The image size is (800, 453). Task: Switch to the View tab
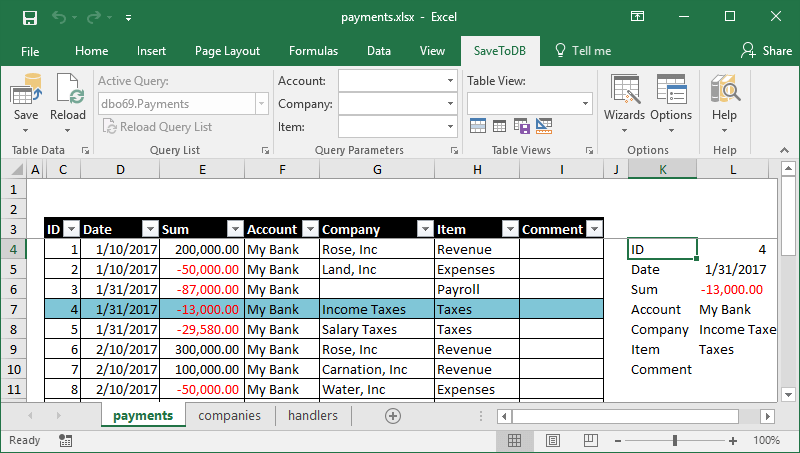click(x=432, y=51)
